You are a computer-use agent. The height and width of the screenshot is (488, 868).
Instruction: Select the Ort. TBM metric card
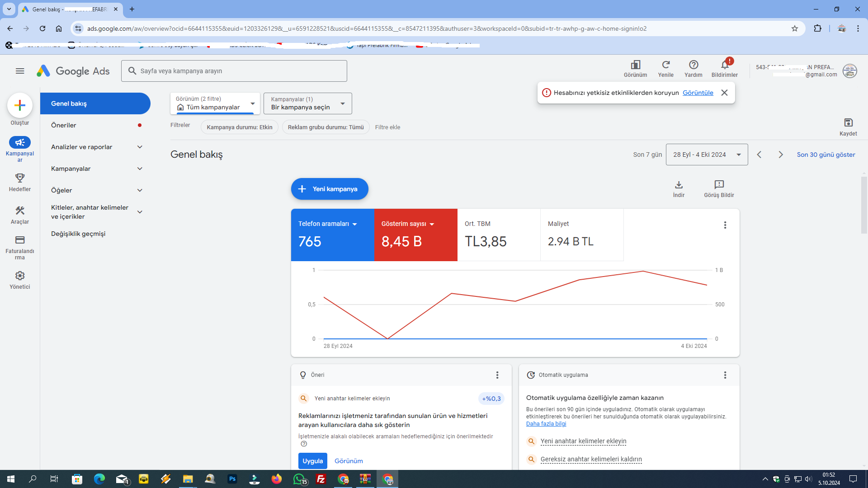pos(499,235)
